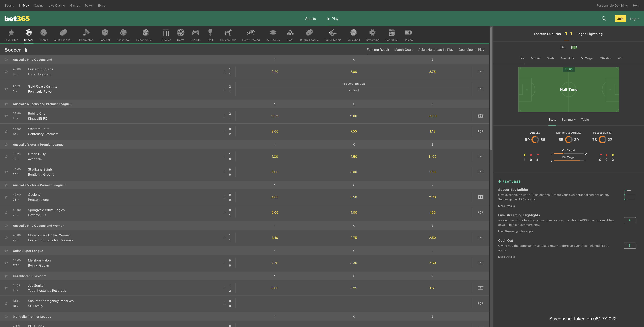
Task: Expand 2 markets for Gold Coast Knights
Action: [15, 91]
